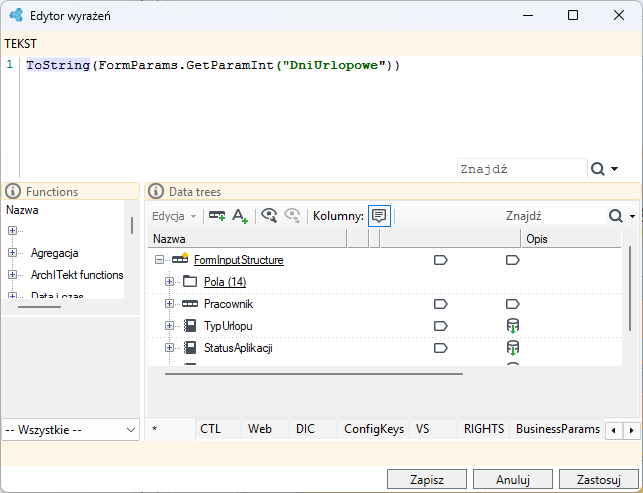The image size is (643, 493).
Task: Click the Functions list vertical scrollbar
Action: [x=132, y=225]
